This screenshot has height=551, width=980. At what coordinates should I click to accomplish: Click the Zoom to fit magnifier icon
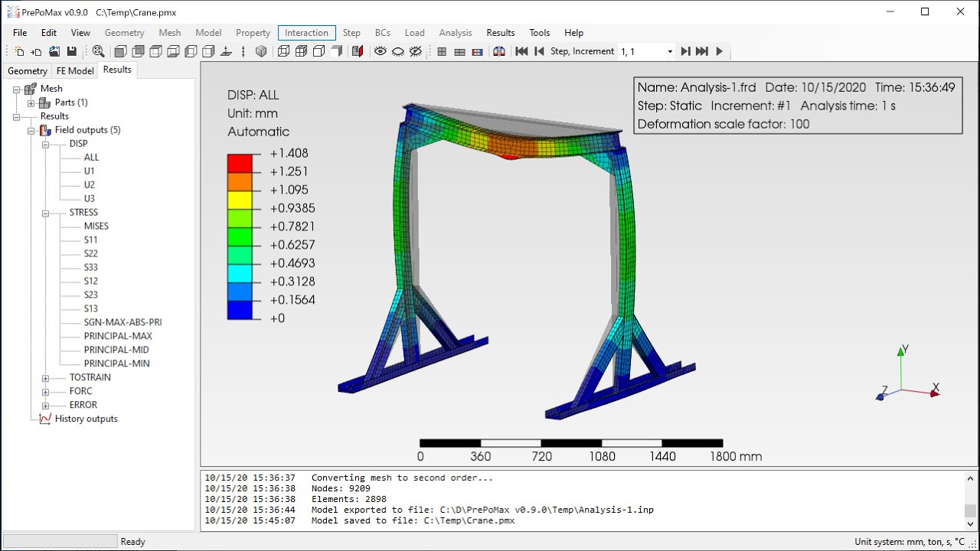pos(98,51)
